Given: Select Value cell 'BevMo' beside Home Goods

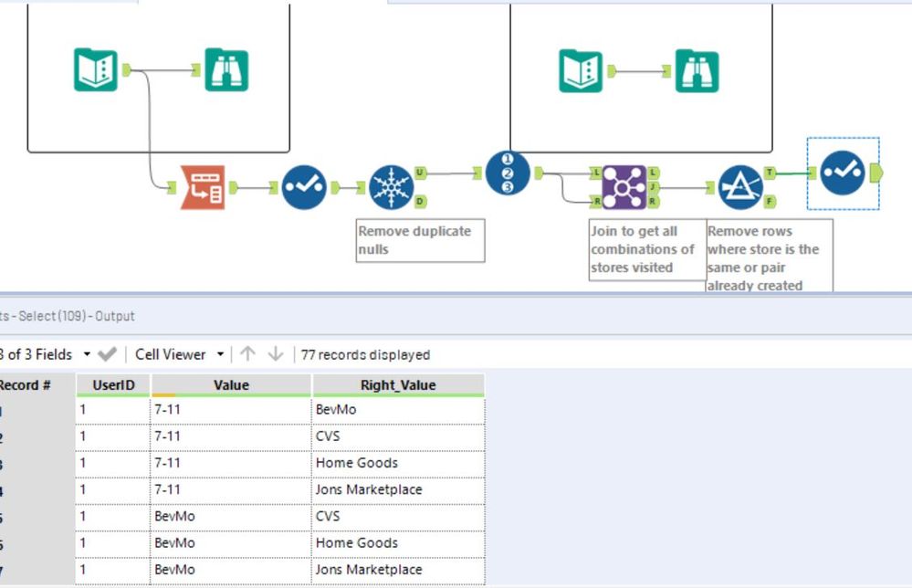Looking at the screenshot, I should [x=231, y=544].
